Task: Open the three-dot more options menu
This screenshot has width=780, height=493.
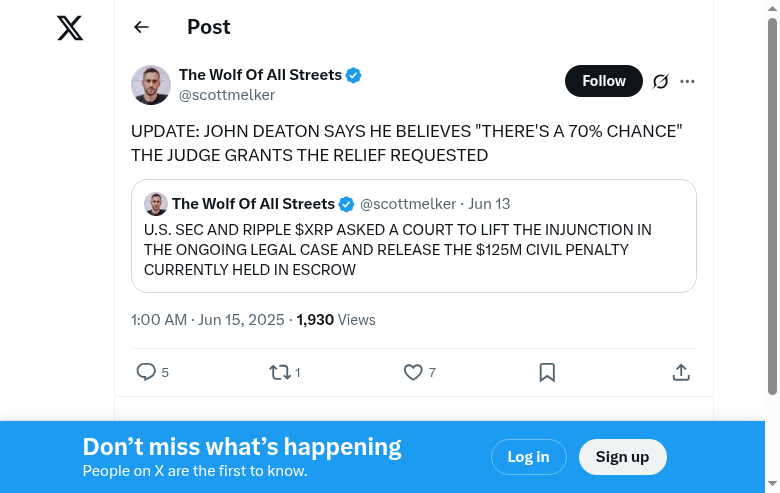Action: 687,82
